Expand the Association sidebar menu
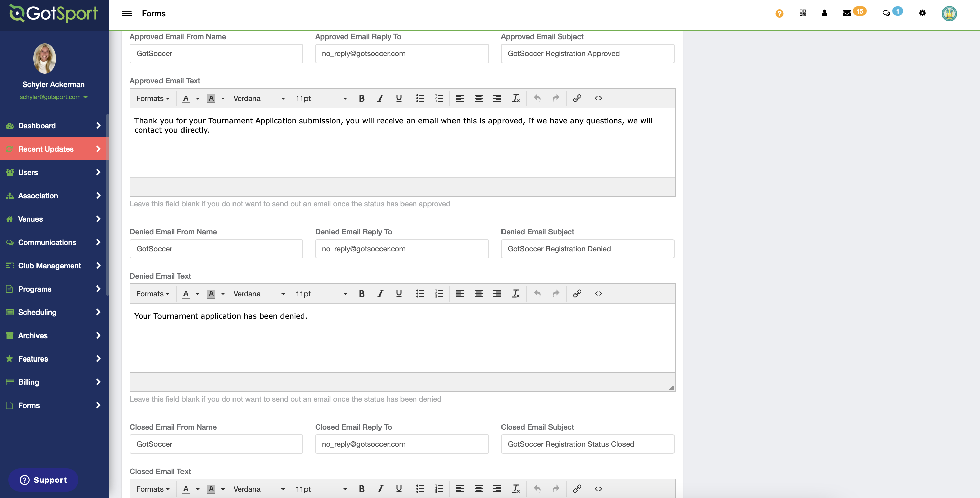This screenshot has height=498, width=980. click(54, 196)
